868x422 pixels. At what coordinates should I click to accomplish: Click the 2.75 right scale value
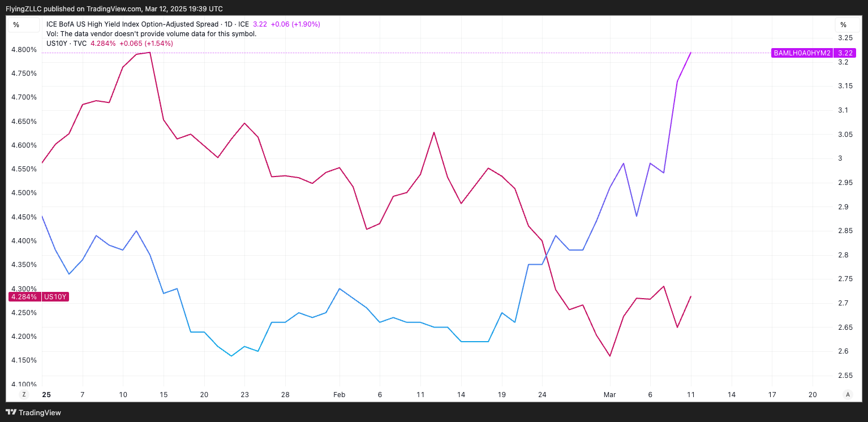(845, 278)
